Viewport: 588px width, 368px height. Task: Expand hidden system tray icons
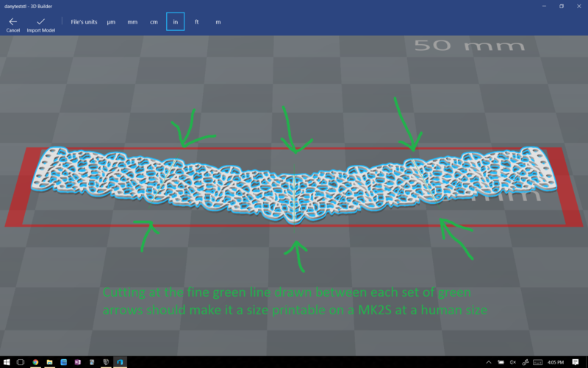[x=489, y=362]
